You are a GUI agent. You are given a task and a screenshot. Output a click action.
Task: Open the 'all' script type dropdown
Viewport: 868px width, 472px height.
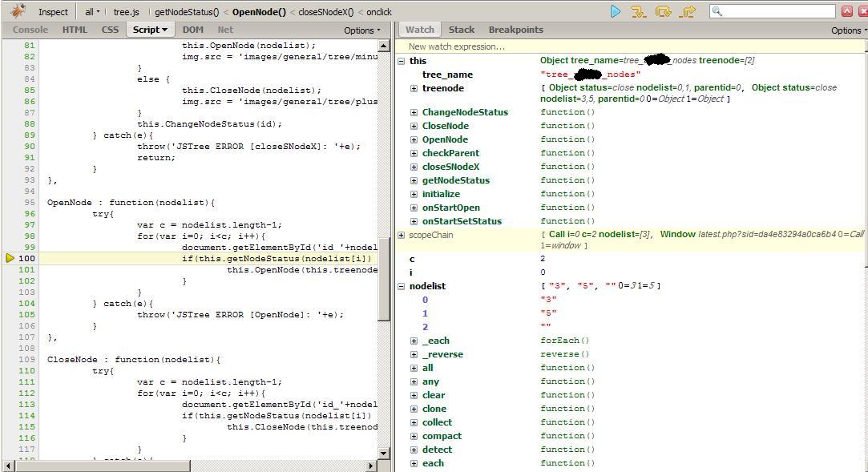coord(92,12)
